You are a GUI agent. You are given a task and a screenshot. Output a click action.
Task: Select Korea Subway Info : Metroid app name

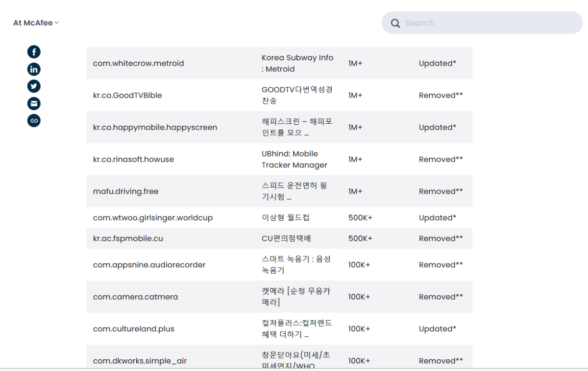coord(297,64)
